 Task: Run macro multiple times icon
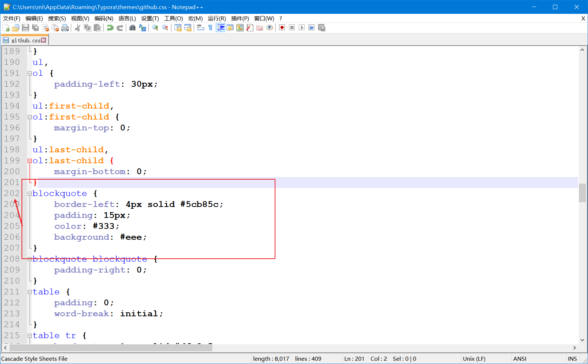(312, 28)
